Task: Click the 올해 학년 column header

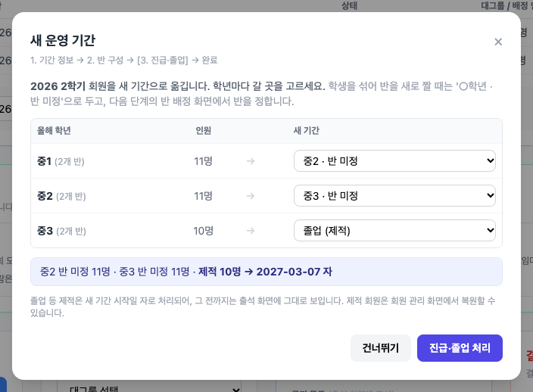Action: click(54, 131)
